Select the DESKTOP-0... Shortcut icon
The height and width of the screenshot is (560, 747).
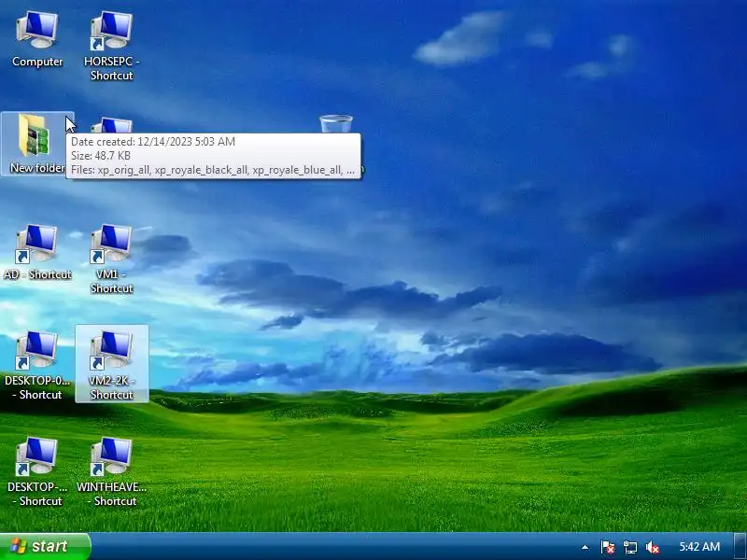[x=37, y=365]
